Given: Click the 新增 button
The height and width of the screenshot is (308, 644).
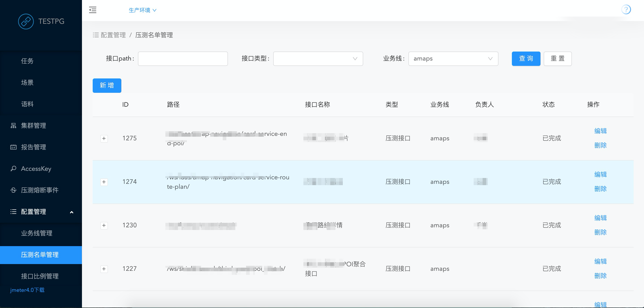Looking at the screenshot, I should tap(107, 86).
